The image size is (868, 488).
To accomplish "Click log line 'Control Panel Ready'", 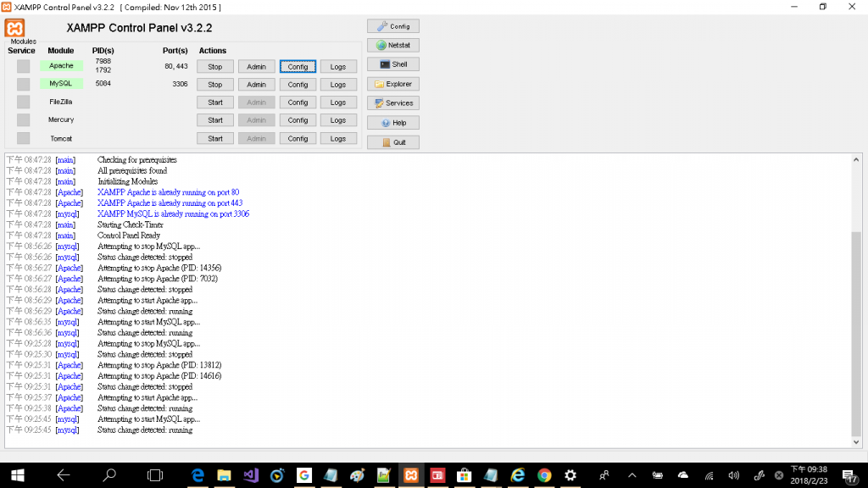I will tap(129, 236).
